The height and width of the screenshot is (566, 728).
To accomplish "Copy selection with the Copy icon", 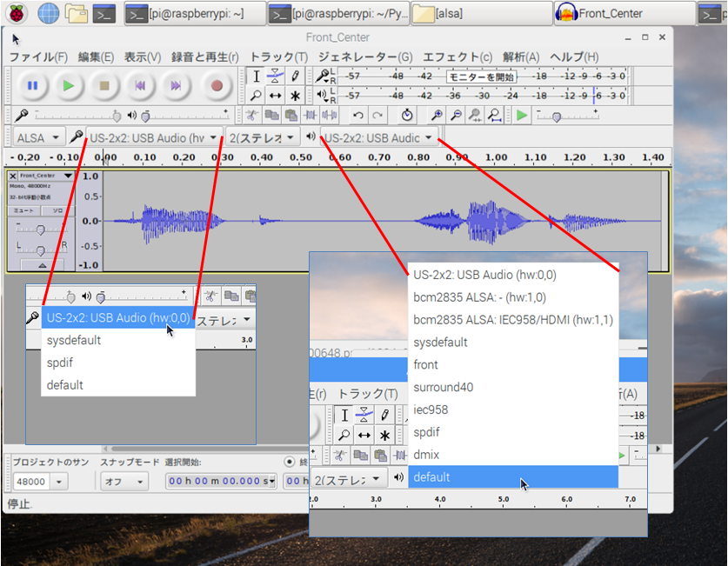I will (271, 115).
